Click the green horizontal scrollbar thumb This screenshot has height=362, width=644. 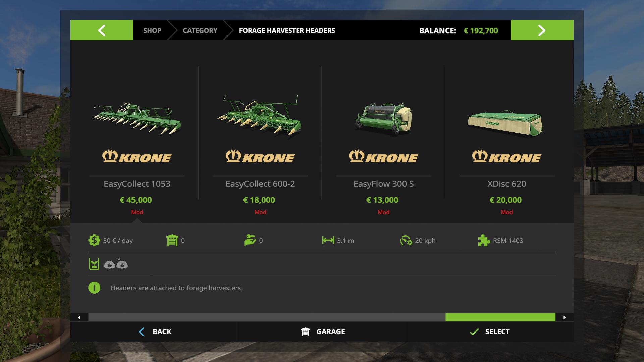(x=500, y=317)
